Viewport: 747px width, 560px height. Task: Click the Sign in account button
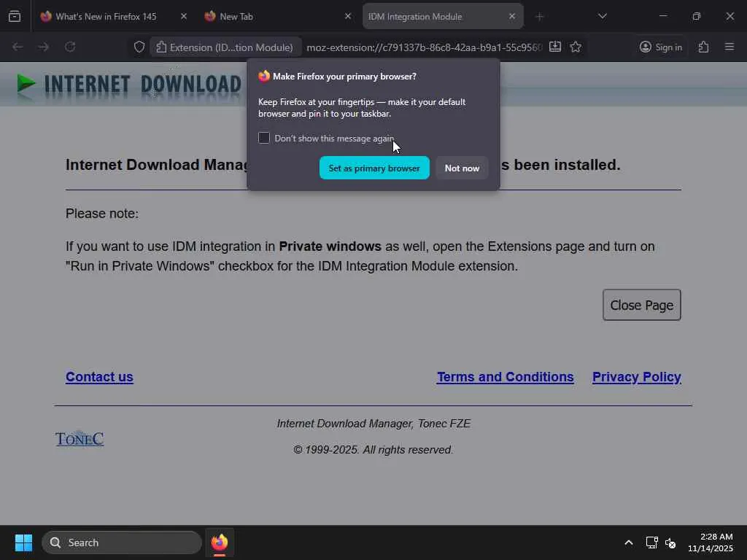661,47
